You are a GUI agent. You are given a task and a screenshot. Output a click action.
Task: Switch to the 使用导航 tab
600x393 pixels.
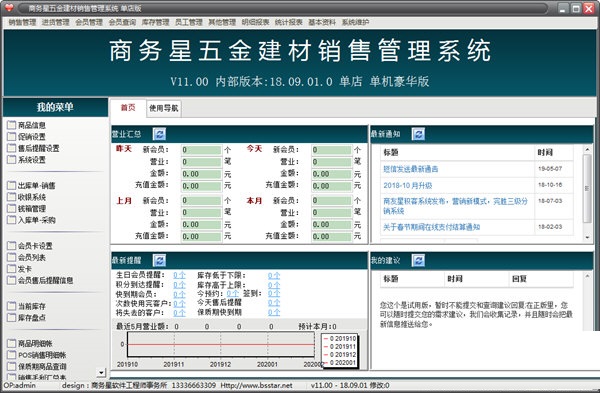164,108
